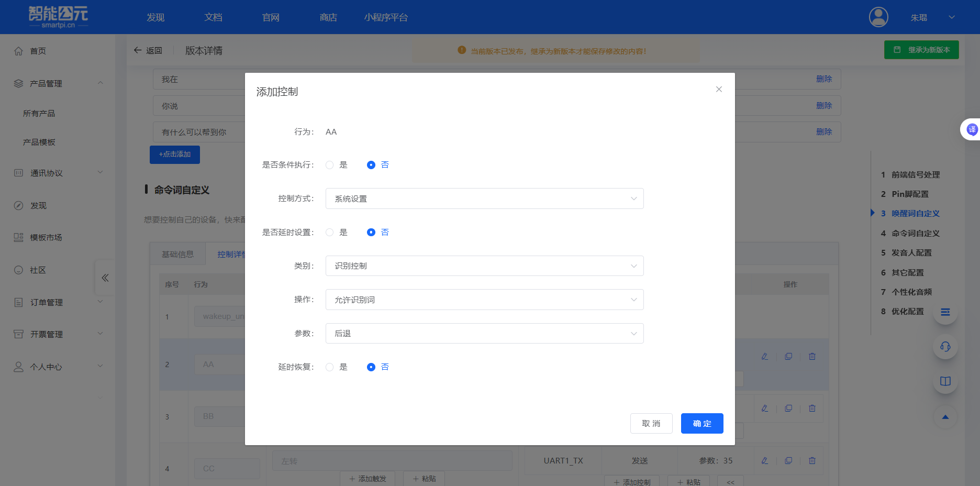980x486 pixels.
Task: Open 文档 in the top navigation
Action: pyautogui.click(x=213, y=17)
